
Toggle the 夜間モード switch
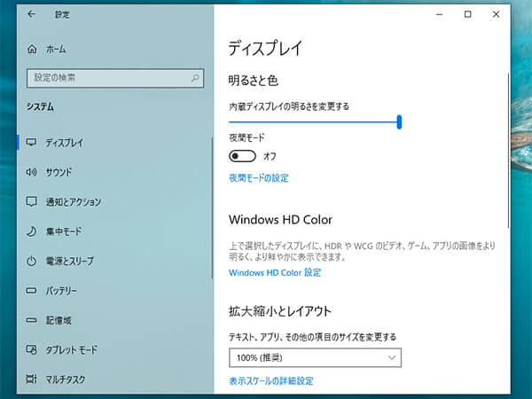(242, 156)
